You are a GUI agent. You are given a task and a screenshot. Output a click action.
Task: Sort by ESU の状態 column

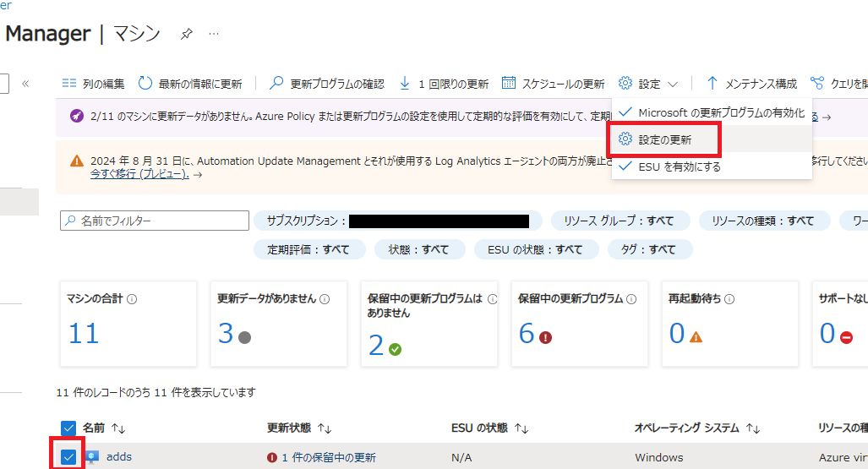(489, 428)
